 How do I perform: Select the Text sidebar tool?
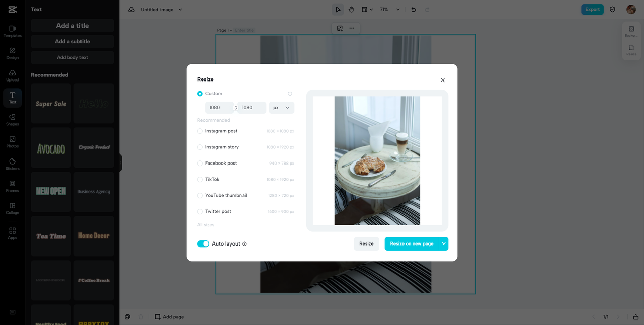pos(12,98)
